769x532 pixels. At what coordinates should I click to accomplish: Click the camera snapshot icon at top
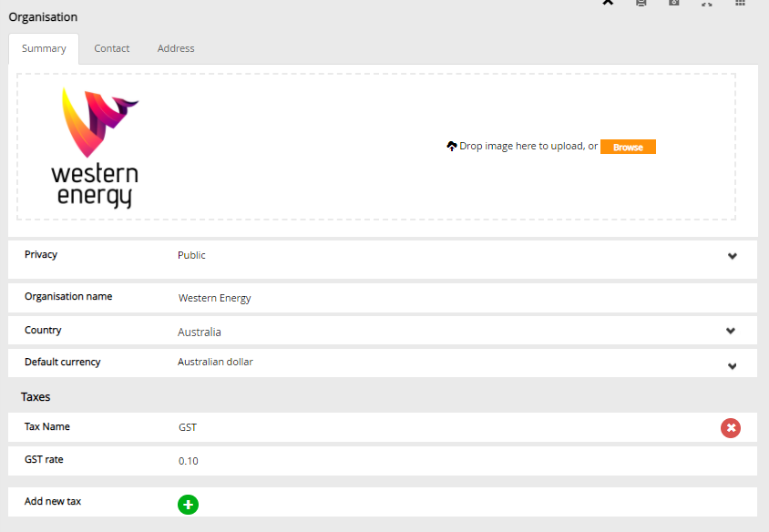coord(674,3)
